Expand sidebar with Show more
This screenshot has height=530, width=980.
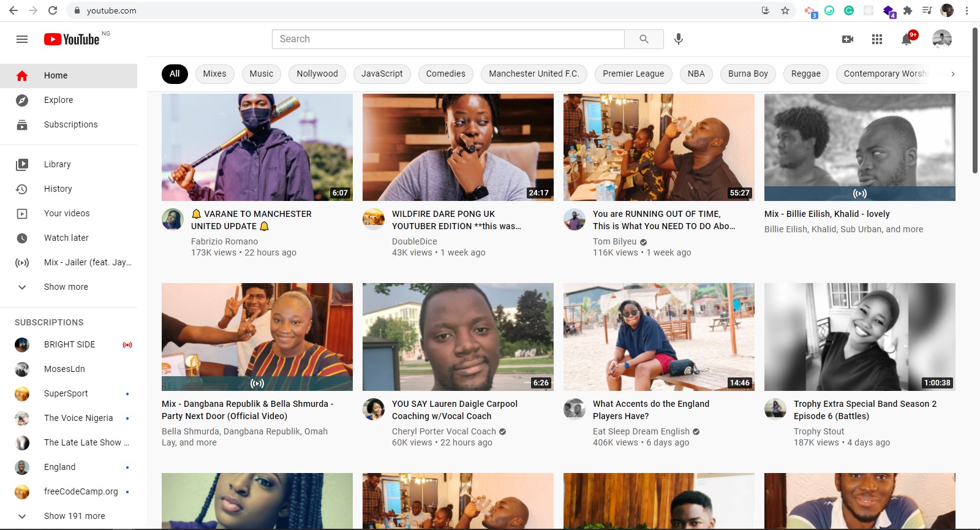point(69,287)
